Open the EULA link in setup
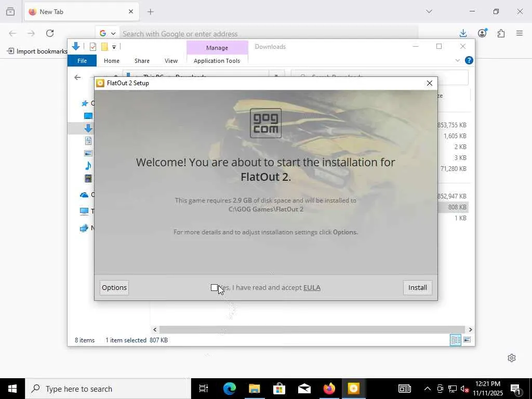The height and width of the screenshot is (399, 532). coord(312,288)
